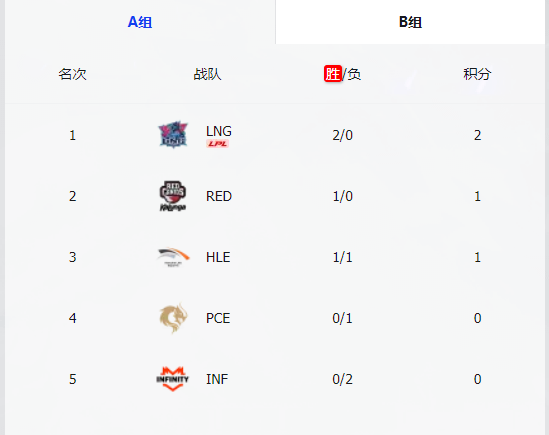Click INF's 0/2 win-loss record
The image size is (549, 435).
[342, 379]
